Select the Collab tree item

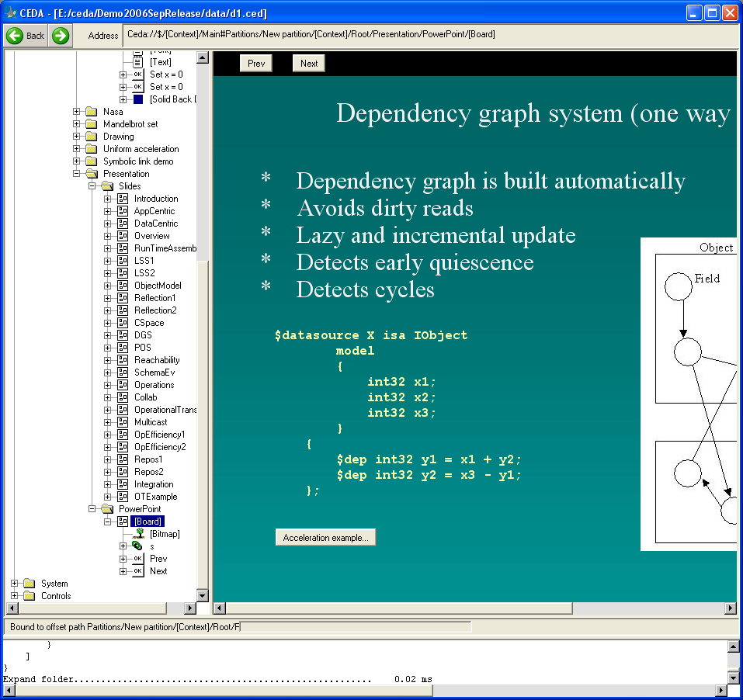145,397
